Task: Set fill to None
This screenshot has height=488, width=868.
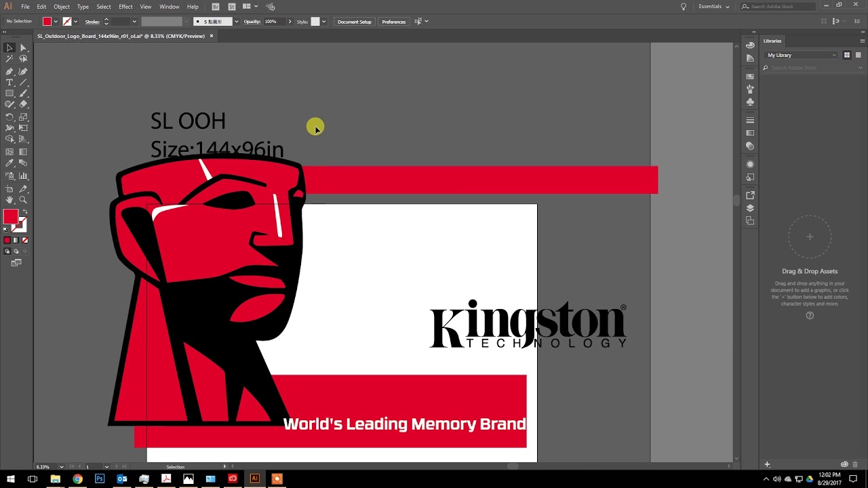Action: point(25,240)
